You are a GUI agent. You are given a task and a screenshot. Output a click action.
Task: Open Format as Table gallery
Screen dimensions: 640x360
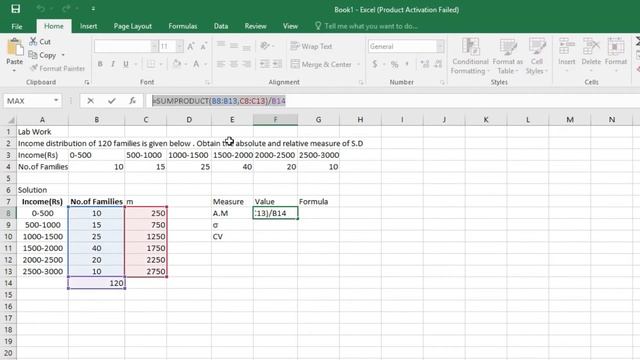point(508,56)
